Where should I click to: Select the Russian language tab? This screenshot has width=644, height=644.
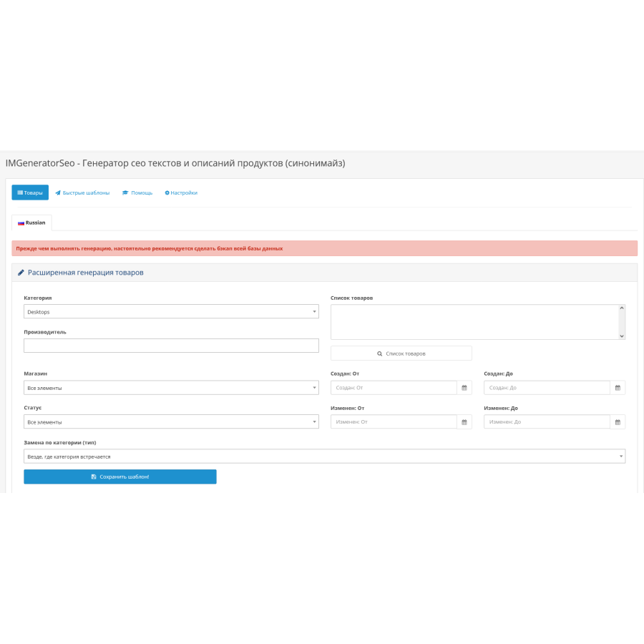[31, 223]
